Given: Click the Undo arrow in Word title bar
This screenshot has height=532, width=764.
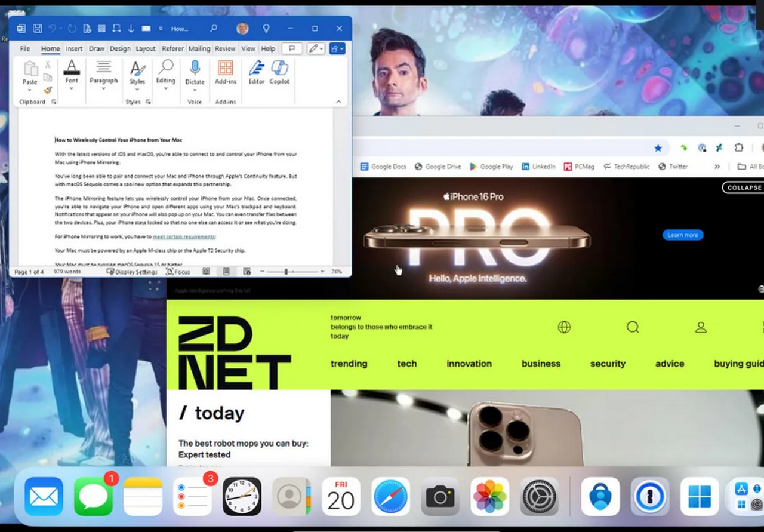Looking at the screenshot, I should 53,29.
